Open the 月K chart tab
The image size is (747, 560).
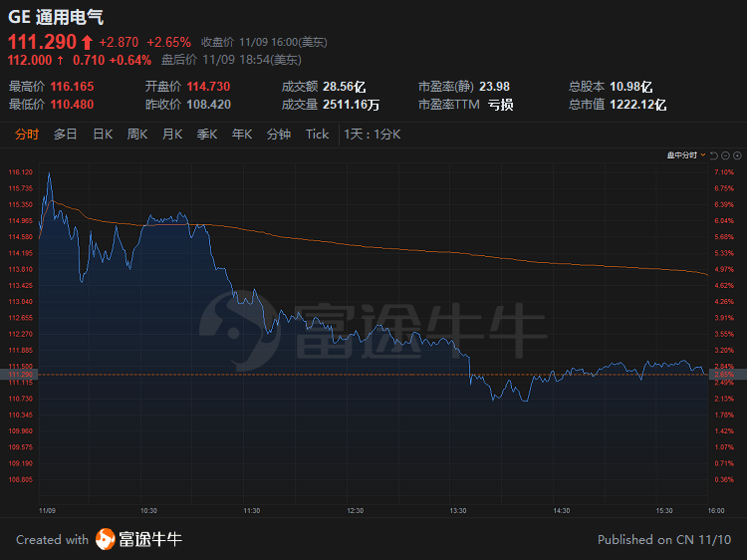click(172, 135)
